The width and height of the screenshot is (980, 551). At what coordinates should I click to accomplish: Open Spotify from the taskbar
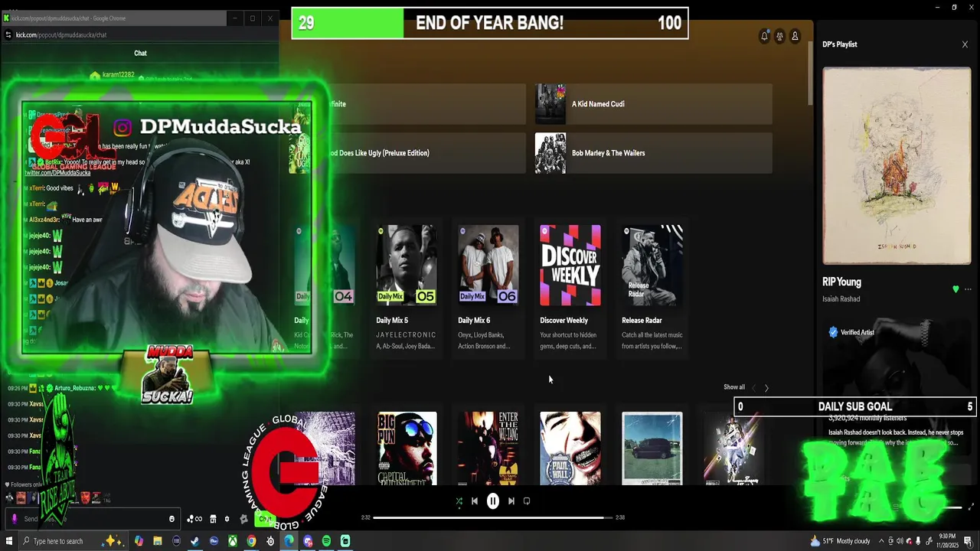point(326,541)
